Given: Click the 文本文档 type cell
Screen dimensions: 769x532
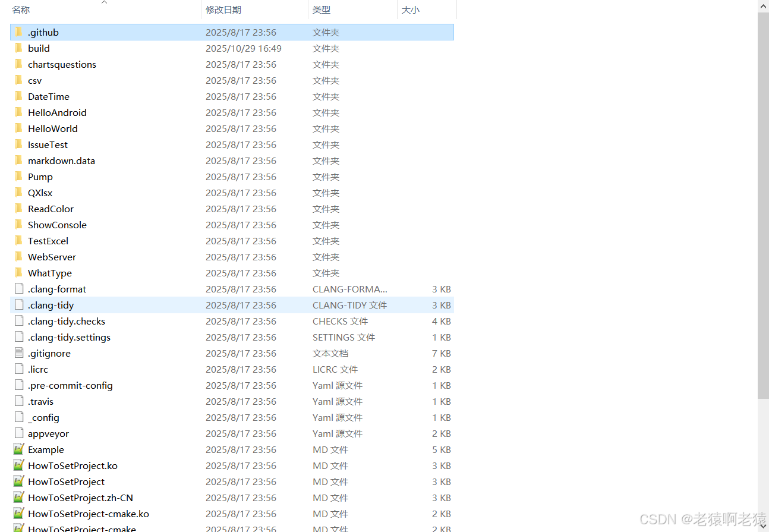Looking at the screenshot, I should pos(330,353).
